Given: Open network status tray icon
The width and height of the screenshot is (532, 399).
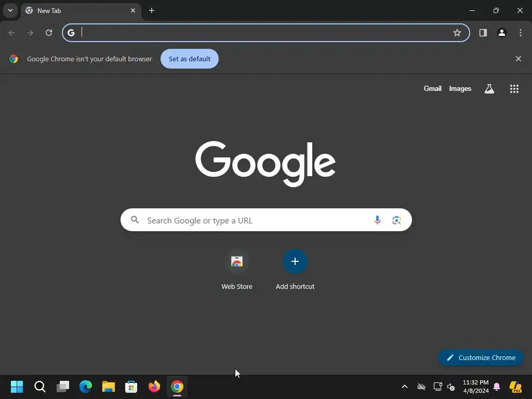Looking at the screenshot, I should (437, 387).
